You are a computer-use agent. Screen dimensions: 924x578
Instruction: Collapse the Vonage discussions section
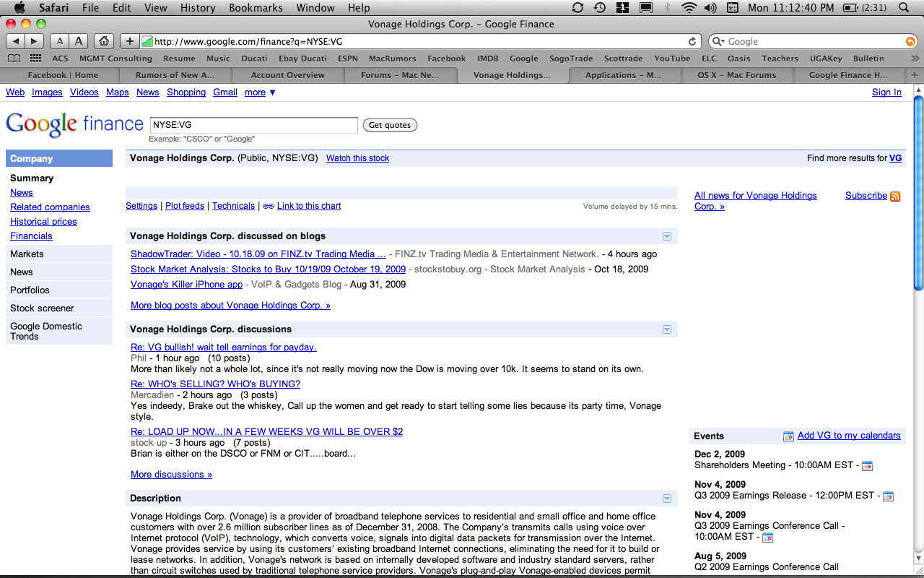tap(667, 329)
